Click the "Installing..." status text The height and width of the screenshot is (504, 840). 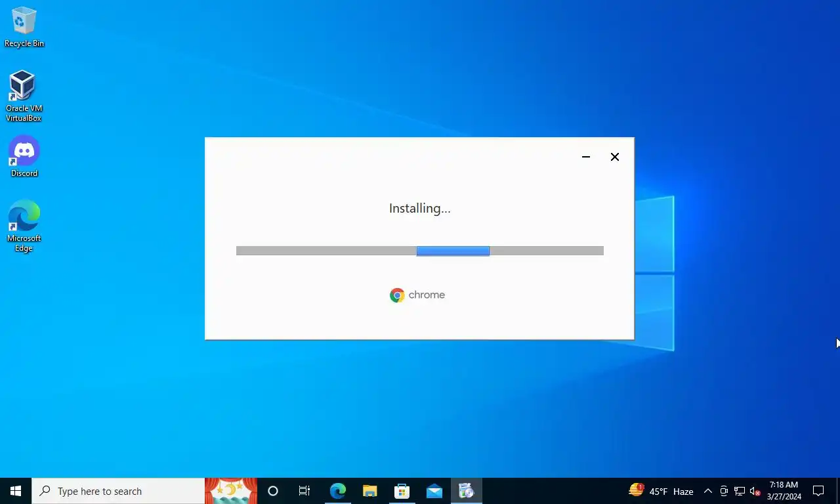tap(420, 209)
